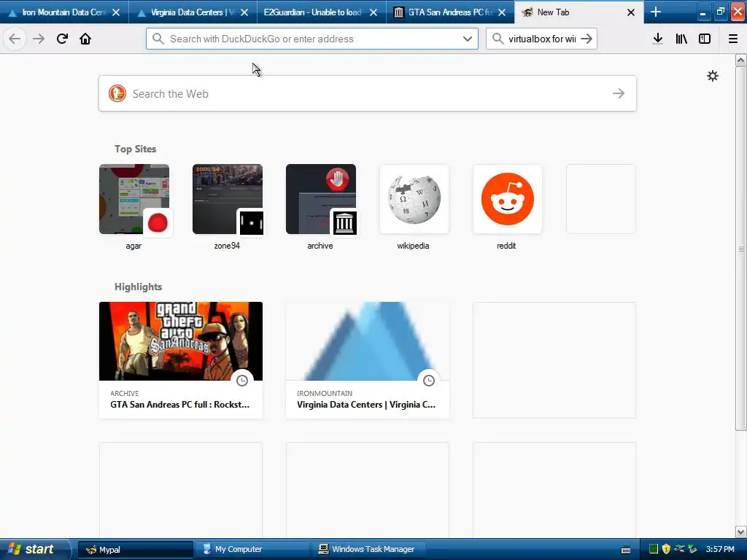Reload the current page
The image size is (747, 560).
point(62,39)
